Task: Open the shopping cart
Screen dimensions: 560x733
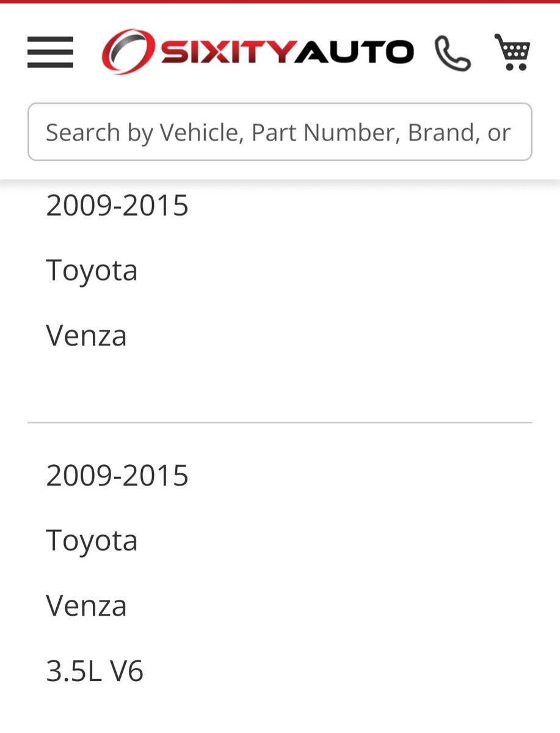Action: (x=512, y=52)
